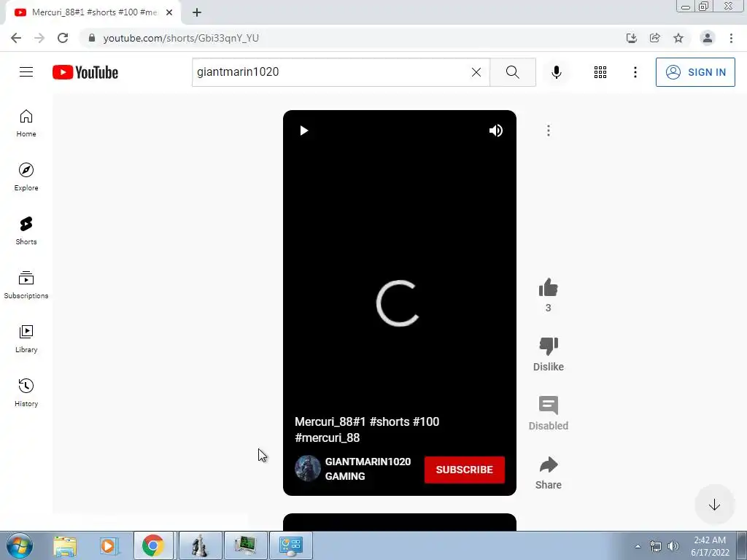Play the short video
This screenshot has width=747, height=560.
click(x=304, y=131)
